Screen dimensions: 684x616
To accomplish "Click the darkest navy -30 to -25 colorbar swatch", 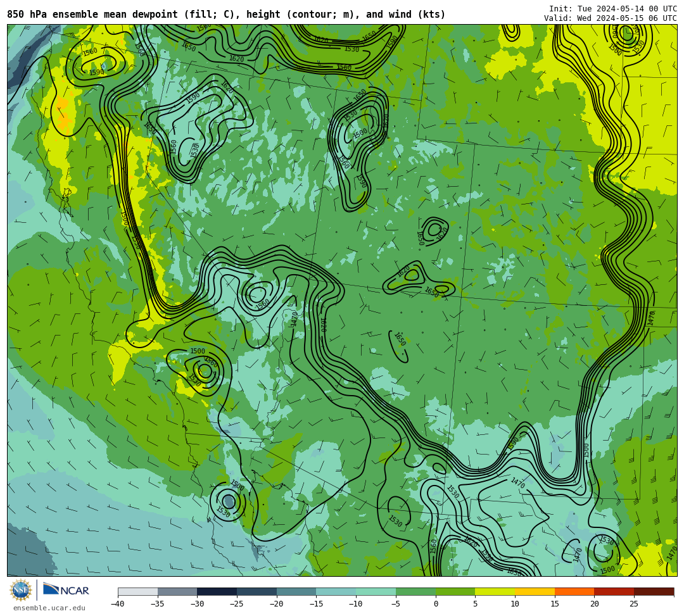I will click(x=217, y=591).
